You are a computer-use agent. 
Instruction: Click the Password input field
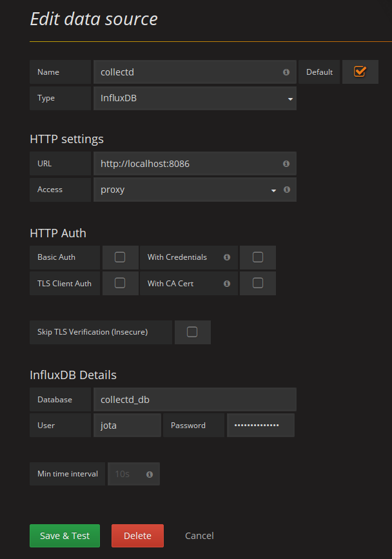(261, 426)
